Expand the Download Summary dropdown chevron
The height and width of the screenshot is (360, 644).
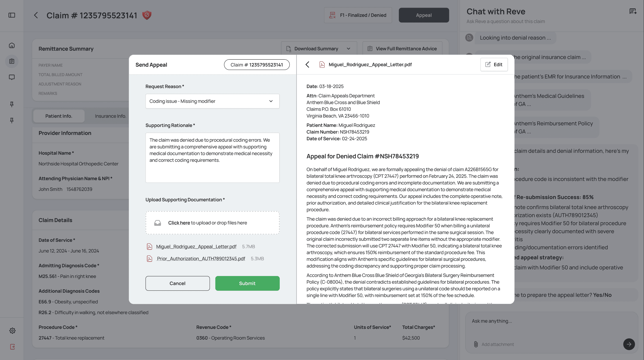coord(349,48)
